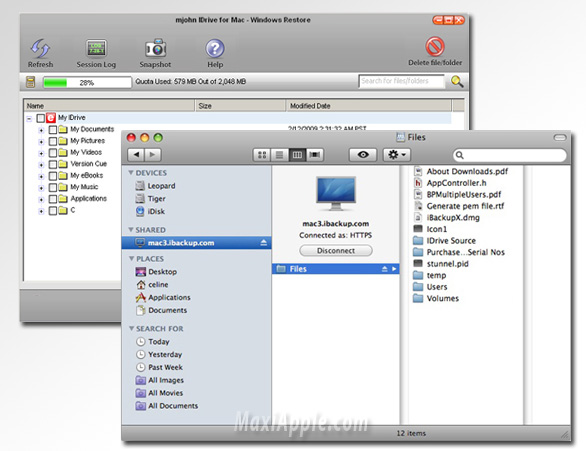586x451 pixels.
Task: Eject mac3.ibackup.com in Finder sidebar
Action: click(263, 243)
